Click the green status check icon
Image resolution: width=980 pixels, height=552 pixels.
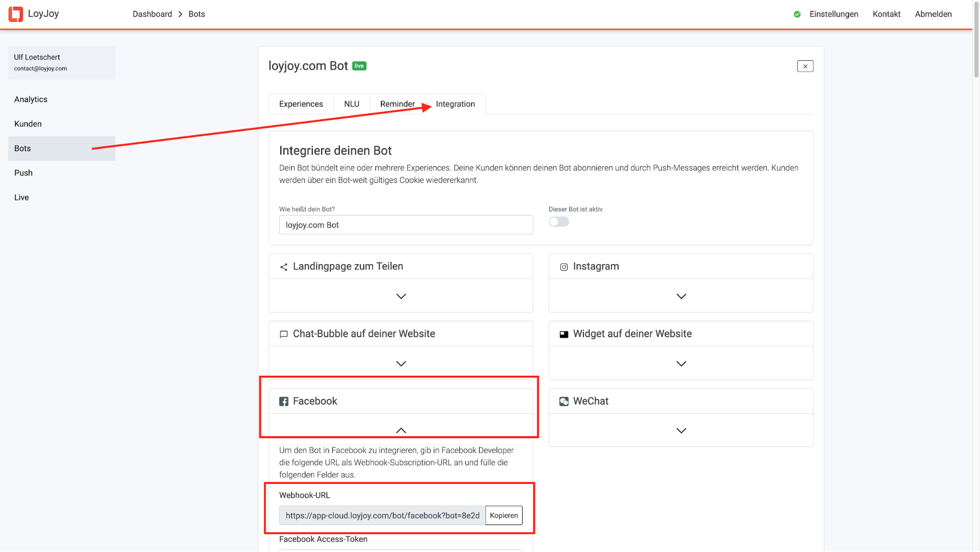coord(797,14)
